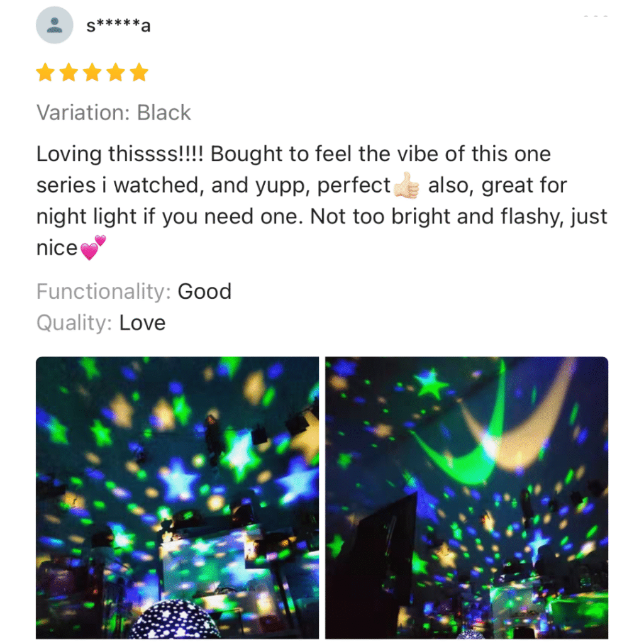Tap the pink hearts emoji
This screenshot has height=644, width=644.
click(92, 248)
